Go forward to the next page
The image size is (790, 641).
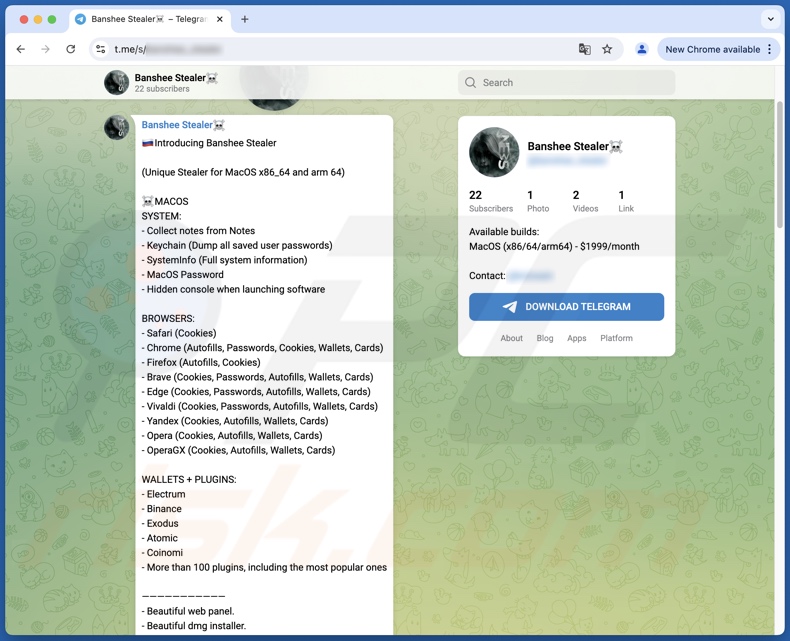45,49
